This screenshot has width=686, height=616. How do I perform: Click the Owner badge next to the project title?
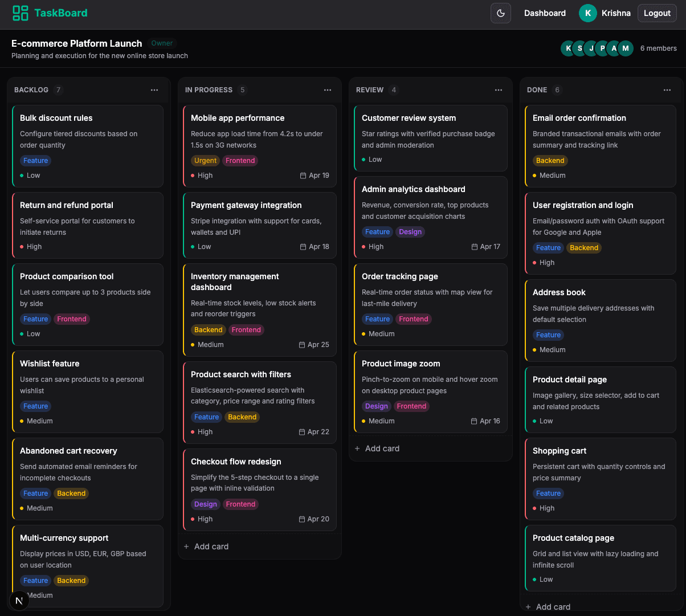coord(162,43)
